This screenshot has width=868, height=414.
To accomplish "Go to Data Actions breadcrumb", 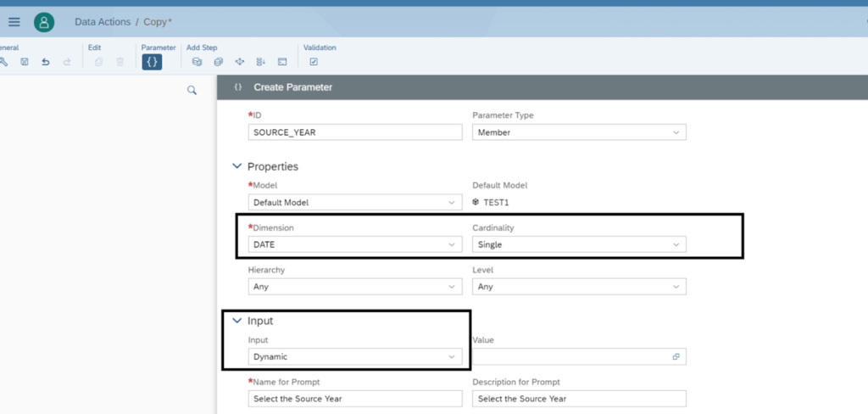I will tap(103, 22).
